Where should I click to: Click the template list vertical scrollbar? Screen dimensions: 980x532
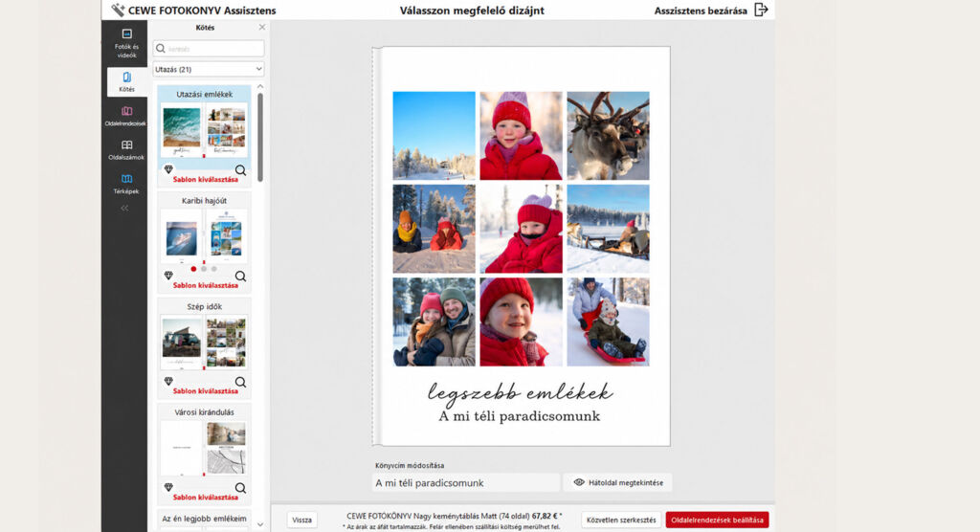pyautogui.click(x=260, y=138)
